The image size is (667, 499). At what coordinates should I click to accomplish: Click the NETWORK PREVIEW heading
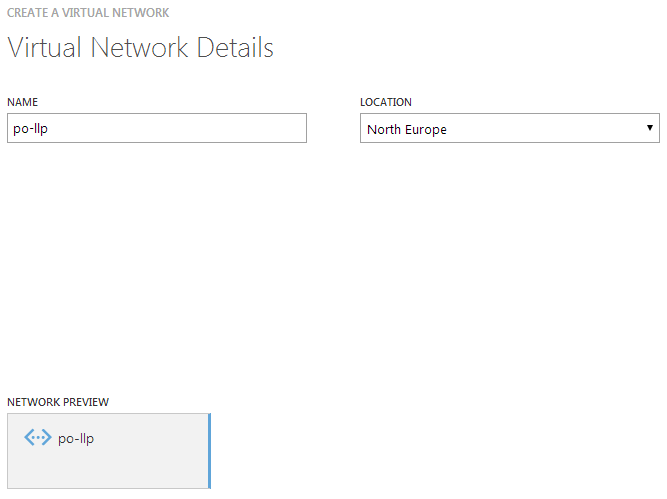[x=58, y=402]
